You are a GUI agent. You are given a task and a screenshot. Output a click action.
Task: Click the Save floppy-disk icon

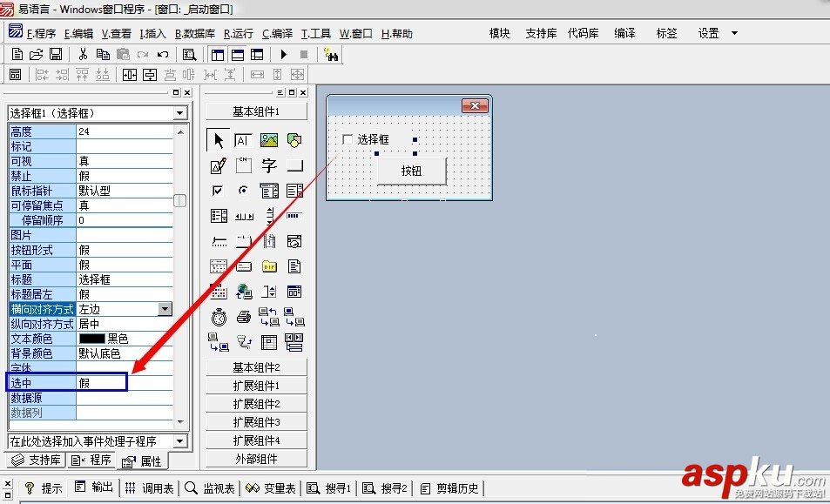(56, 54)
